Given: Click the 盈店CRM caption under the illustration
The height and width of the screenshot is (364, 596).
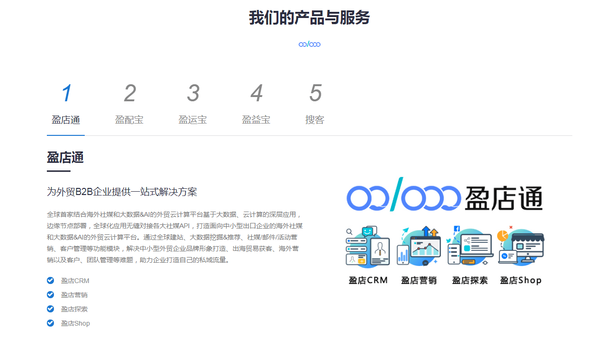Looking at the screenshot, I should (368, 280).
